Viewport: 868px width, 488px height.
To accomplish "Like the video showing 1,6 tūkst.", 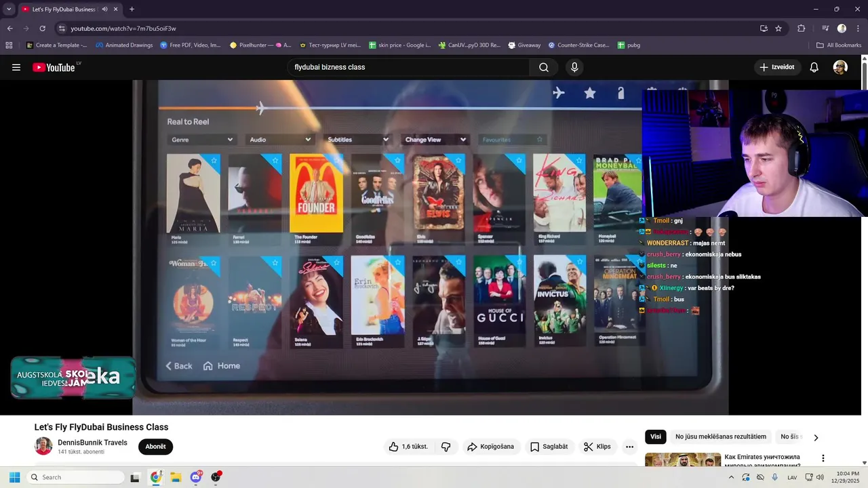I will point(408,447).
